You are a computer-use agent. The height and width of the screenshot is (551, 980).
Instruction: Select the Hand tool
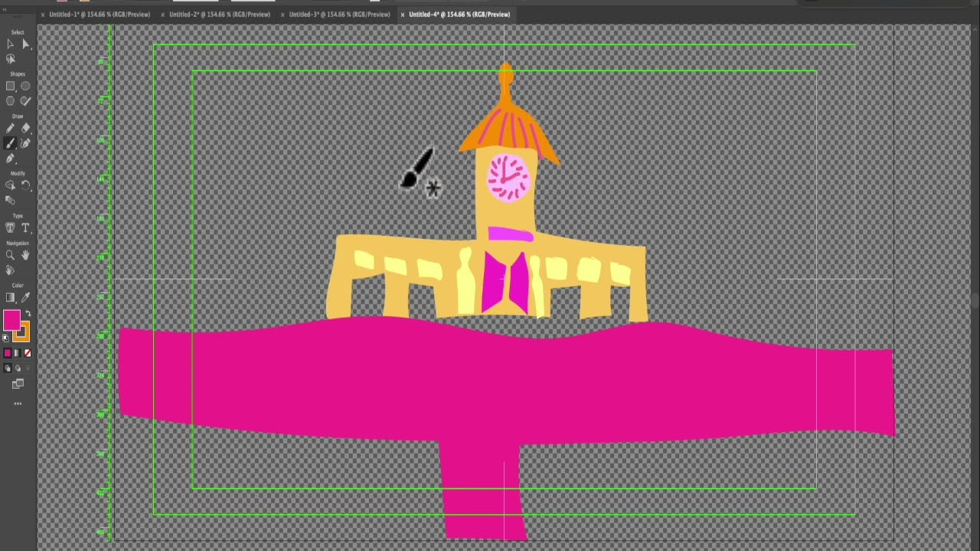(x=25, y=255)
